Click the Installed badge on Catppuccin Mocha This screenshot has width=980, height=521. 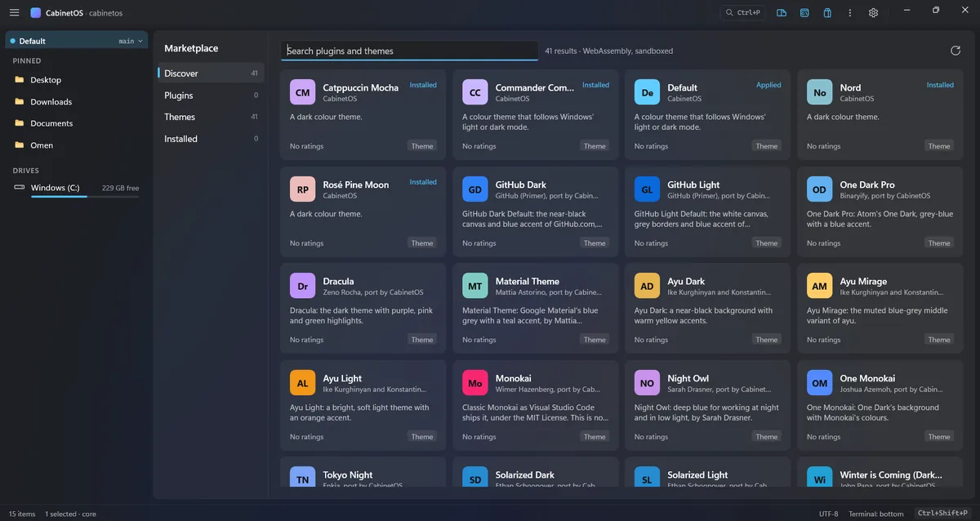point(423,85)
